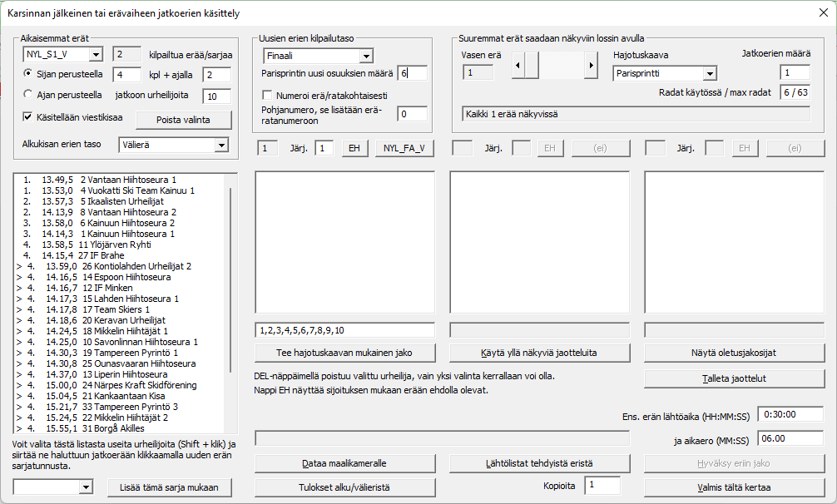The image size is (837, 504).
Task: Expand the 'Finaali' competition level dropdown
Action: (x=366, y=56)
